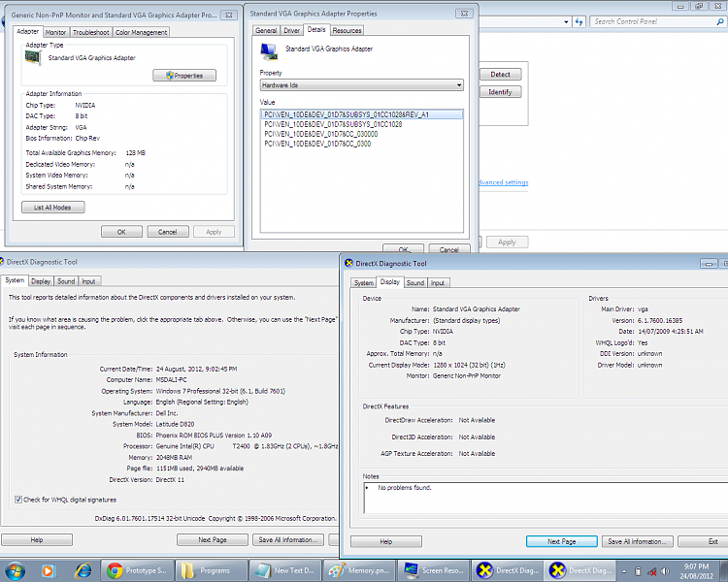728x582 pixels.
Task: Click the Detect button
Action: [501, 75]
